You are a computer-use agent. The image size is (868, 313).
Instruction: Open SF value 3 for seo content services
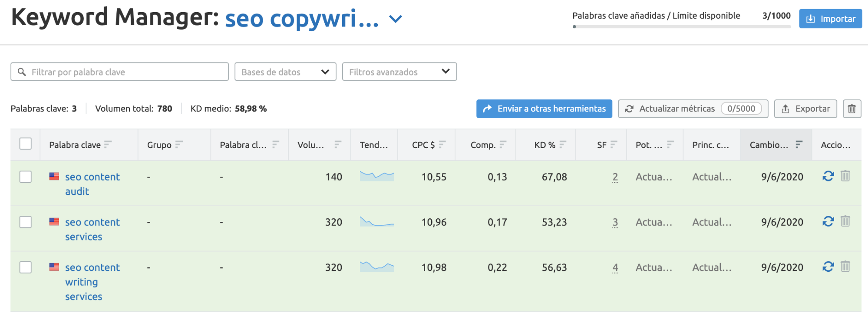(615, 222)
